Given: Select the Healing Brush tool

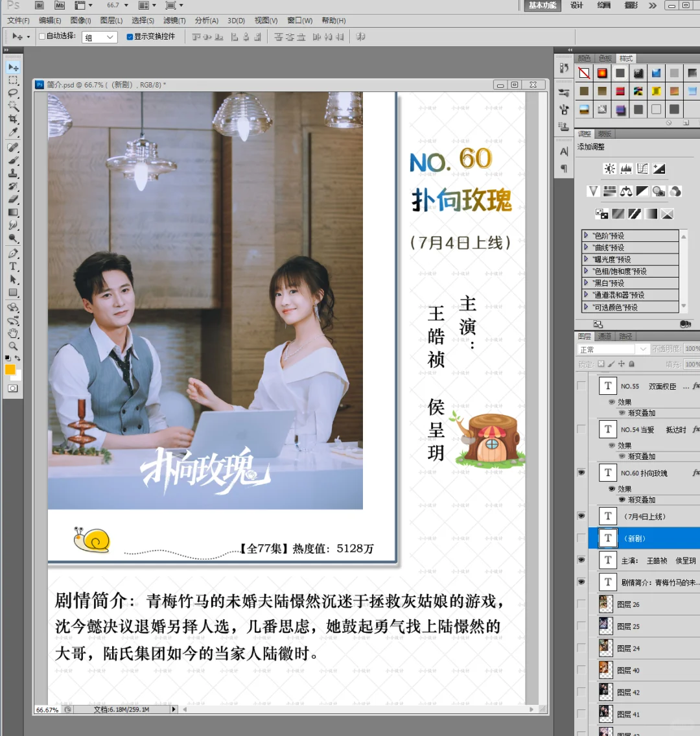Looking at the screenshot, I should pos(13,147).
